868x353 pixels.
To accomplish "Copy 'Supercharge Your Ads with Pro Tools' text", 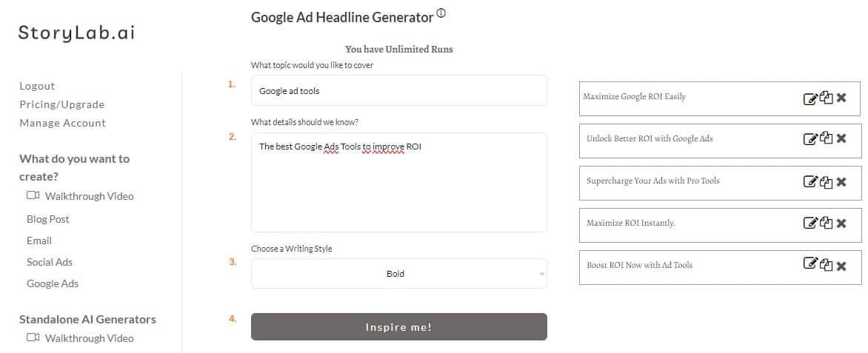I will (826, 181).
